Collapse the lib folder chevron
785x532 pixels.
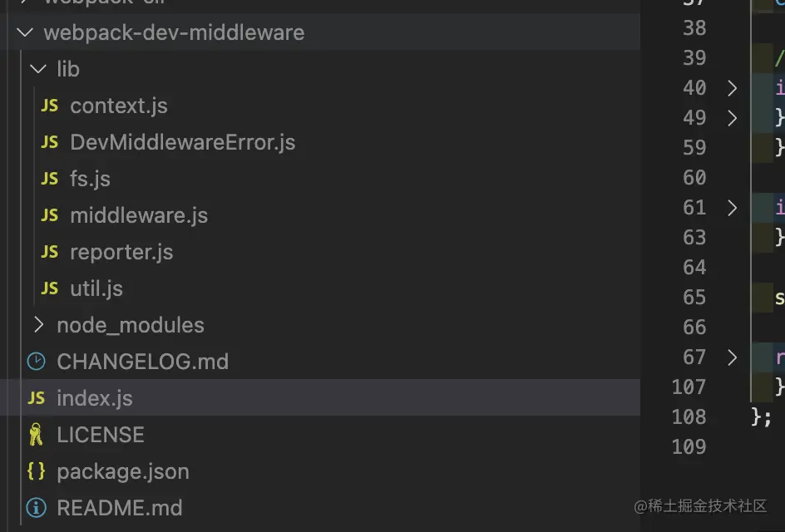(38, 69)
